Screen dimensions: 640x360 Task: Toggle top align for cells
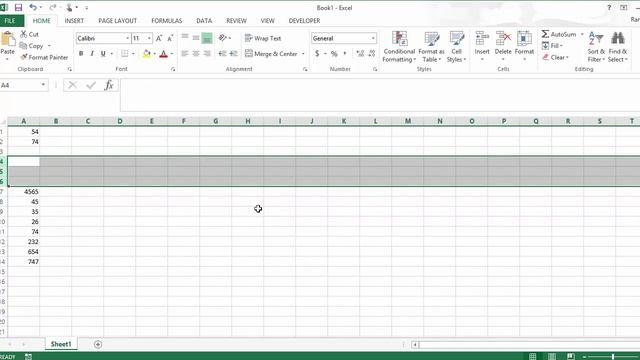click(x=185, y=38)
